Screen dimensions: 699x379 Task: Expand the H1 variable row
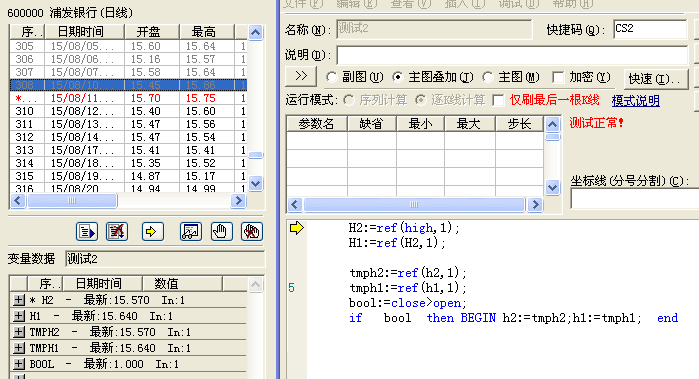tap(18, 316)
